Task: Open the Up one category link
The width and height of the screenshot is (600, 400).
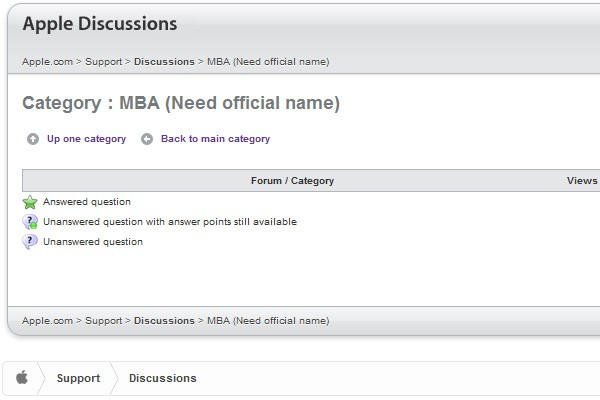Action: [x=86, y=139]
